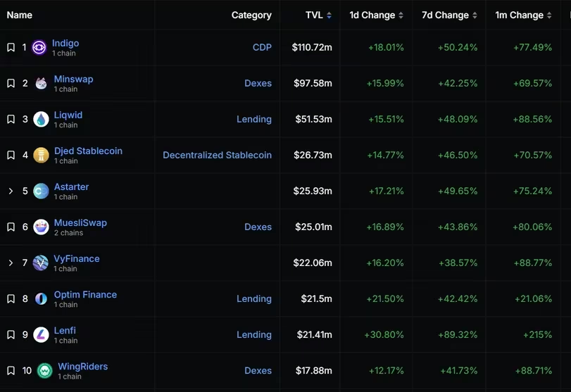Click the Liqwid droplet logo icon
The image size is (571, 392).
pyautogui.click(x=41, y=119)
